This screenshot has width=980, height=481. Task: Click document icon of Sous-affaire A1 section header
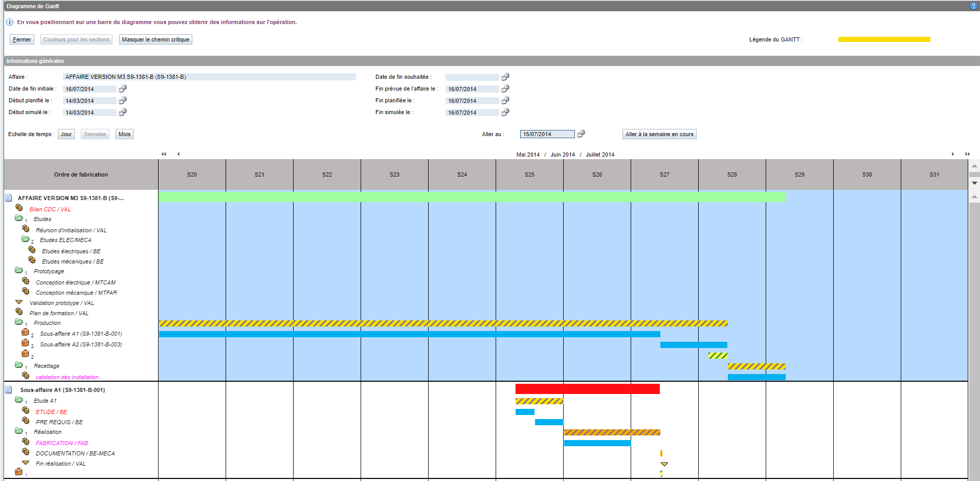8,389
